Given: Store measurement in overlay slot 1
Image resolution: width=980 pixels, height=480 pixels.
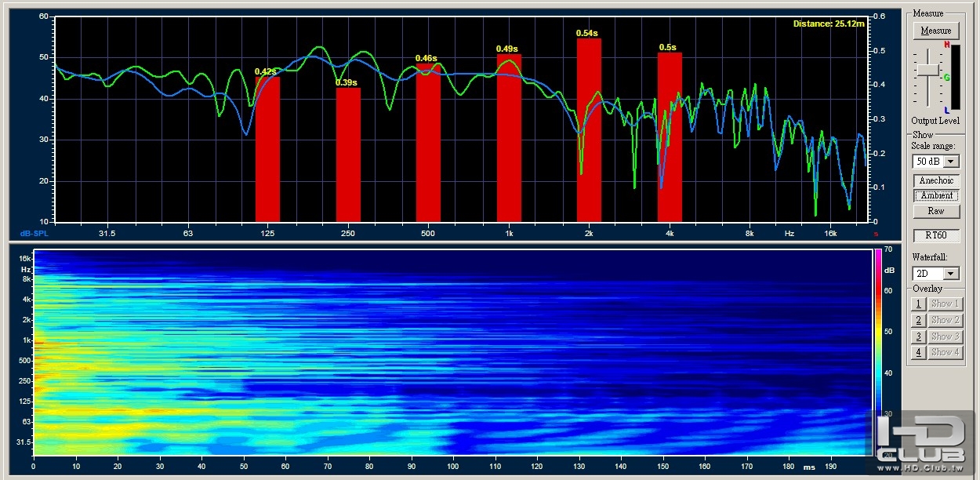Looking at the screenshot, I should (919, 304).
